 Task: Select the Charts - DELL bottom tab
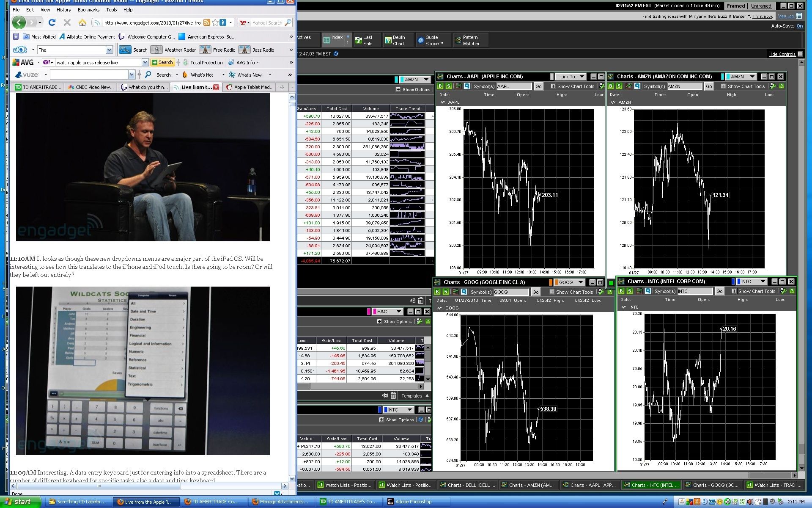[467, 485]
